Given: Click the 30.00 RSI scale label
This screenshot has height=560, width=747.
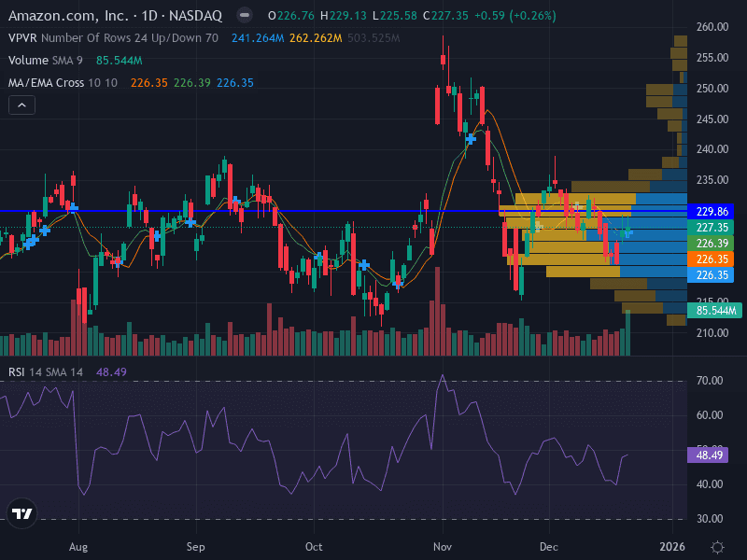Looking at the screenshot, I should click(x=710, y=519).
